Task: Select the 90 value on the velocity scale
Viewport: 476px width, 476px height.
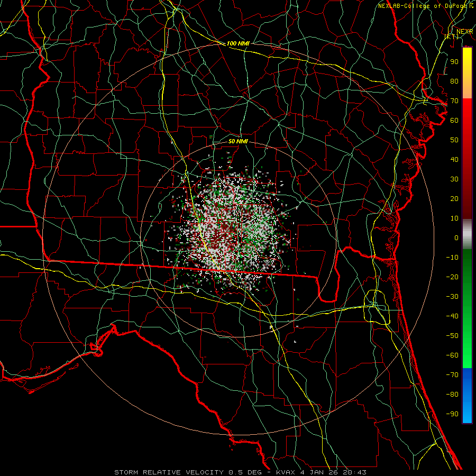Action: [454, 62]
